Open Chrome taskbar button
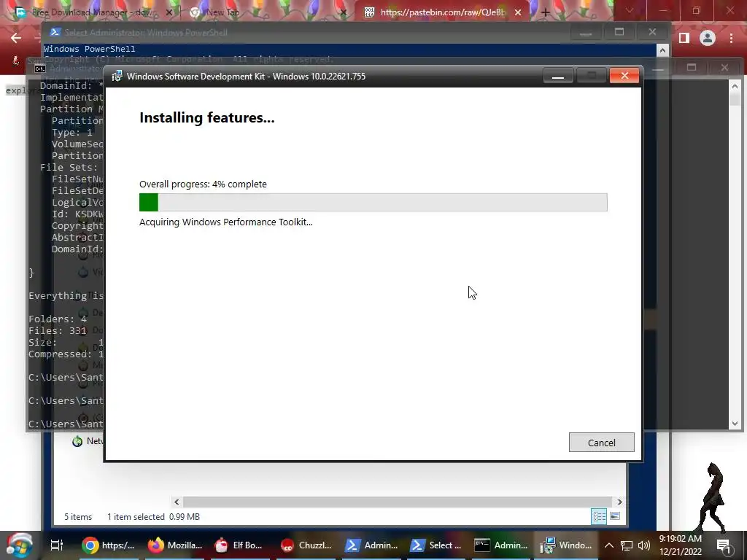The height and width of the screenshot is (560, 747). pyautogui.click(x=108, y=545)
